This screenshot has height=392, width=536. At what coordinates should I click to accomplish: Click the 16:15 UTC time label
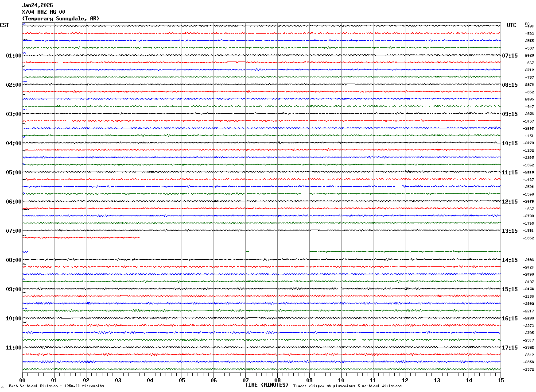(x=510, y=319)
